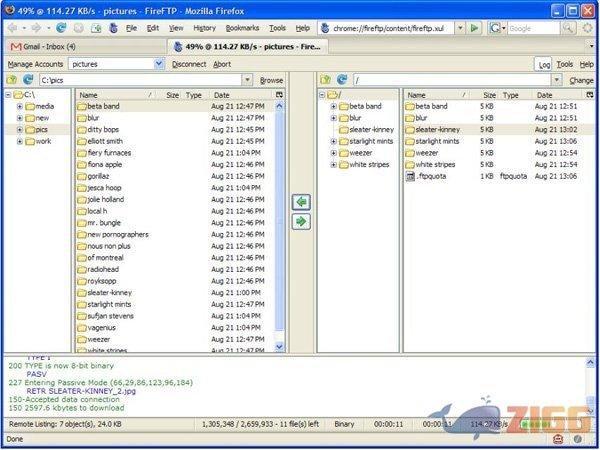Sort local files by Name column
Viewport: 600px width, 450px height.
[115, 95]
